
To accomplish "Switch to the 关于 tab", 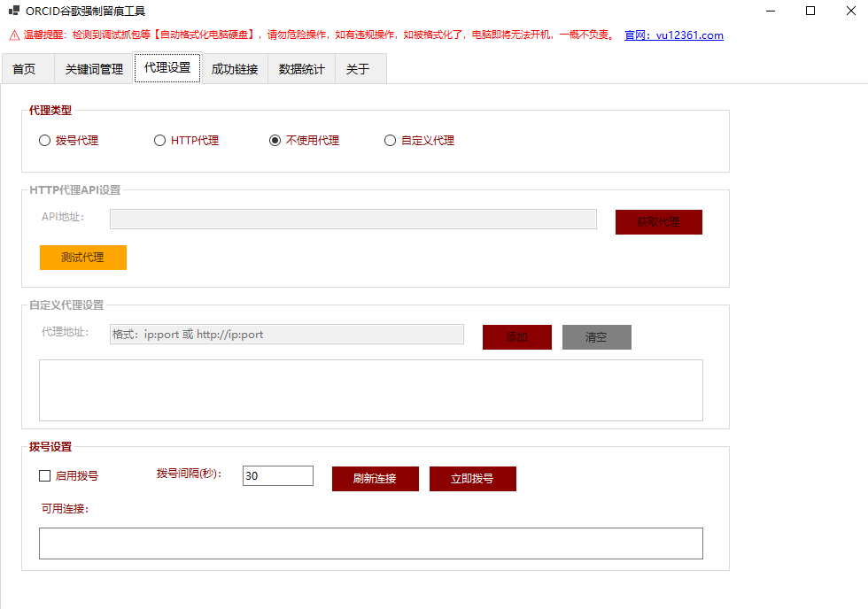I will click(358, 69).
